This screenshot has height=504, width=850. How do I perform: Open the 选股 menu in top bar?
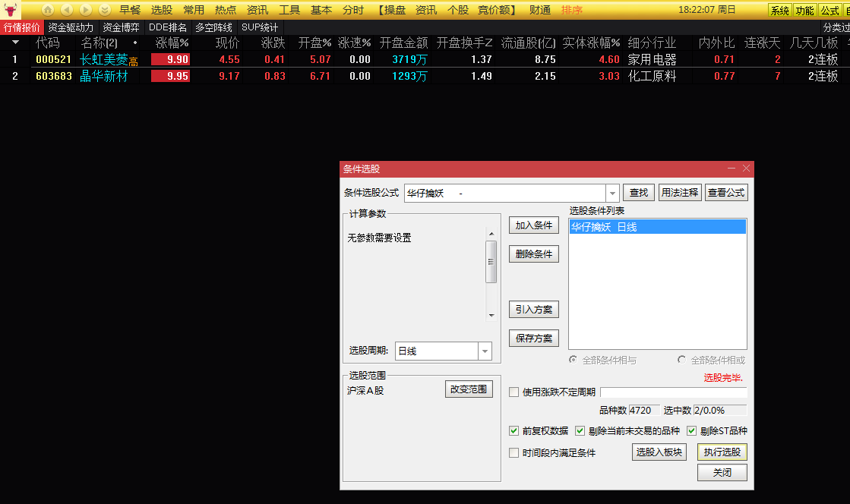coord(162,10)
